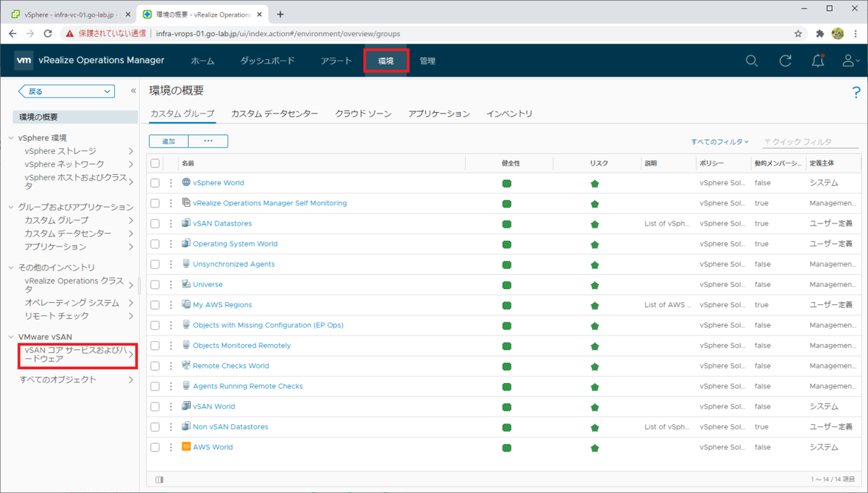This screenshot has width=868, height=493.
Task: Click the column chooser icon at table bottom
Action: pos(159,479)
